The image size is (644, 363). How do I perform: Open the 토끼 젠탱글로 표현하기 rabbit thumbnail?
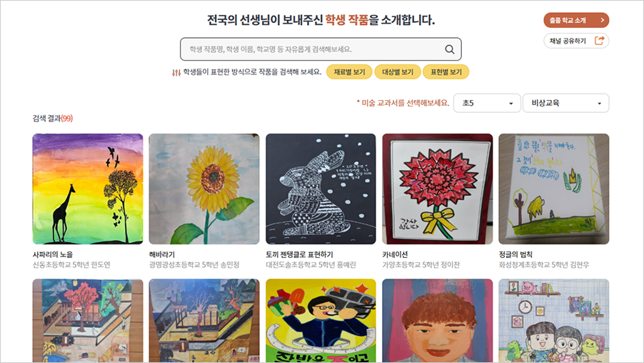321,189
